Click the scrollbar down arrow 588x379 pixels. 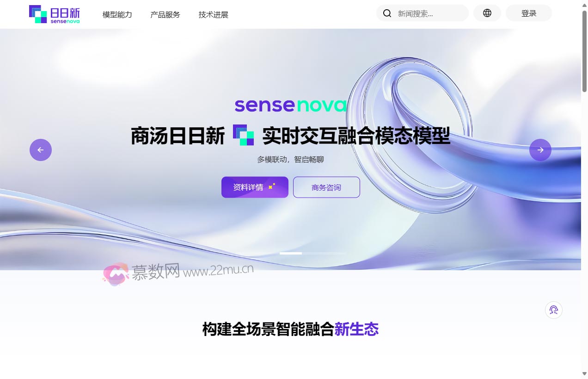584,374
